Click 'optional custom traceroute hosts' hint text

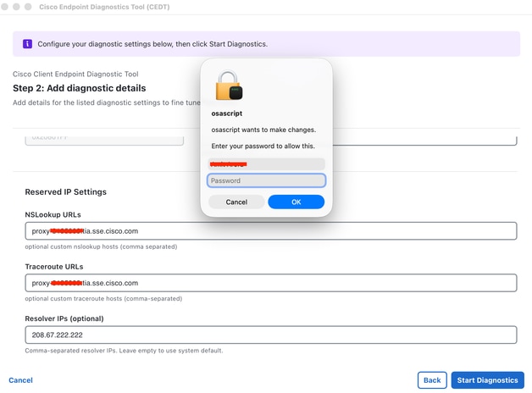pos(103,298)
